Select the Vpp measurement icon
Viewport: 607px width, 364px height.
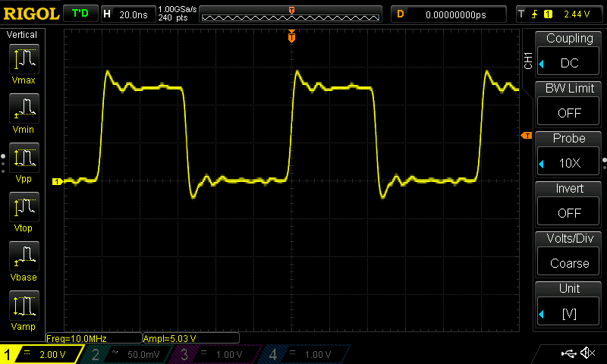pos(24,158)
